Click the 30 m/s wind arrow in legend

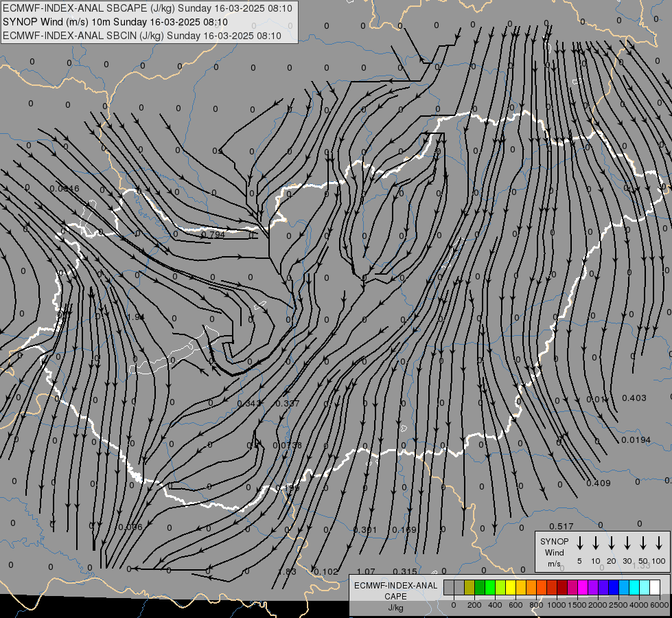[627, 542]
